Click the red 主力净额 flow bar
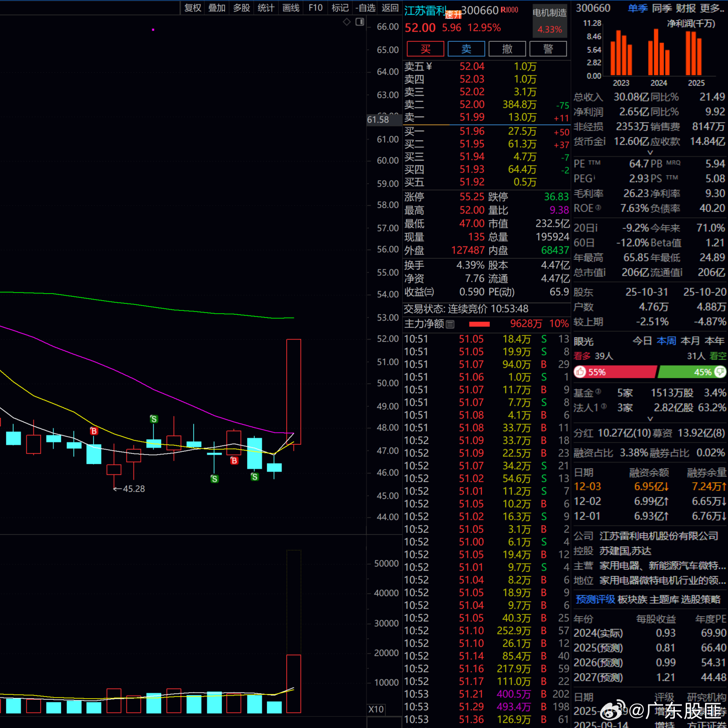728x728 pixels. [479, 324]
